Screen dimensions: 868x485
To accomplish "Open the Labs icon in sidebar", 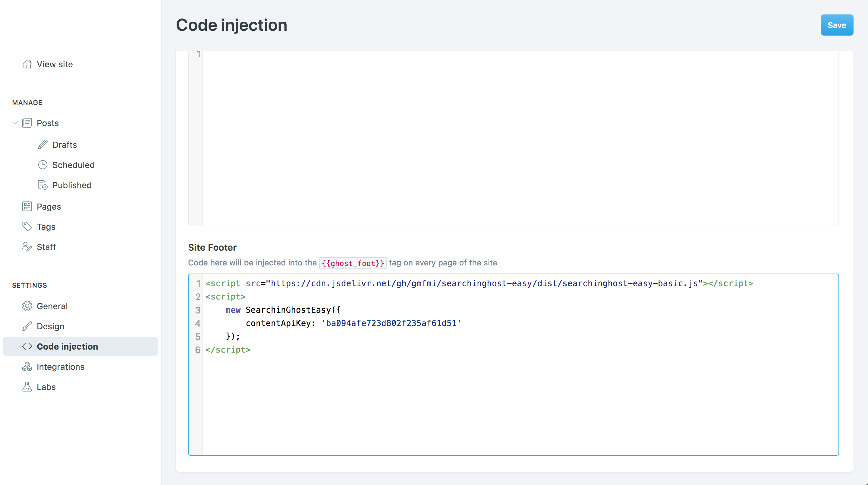I will click(27, 387).
